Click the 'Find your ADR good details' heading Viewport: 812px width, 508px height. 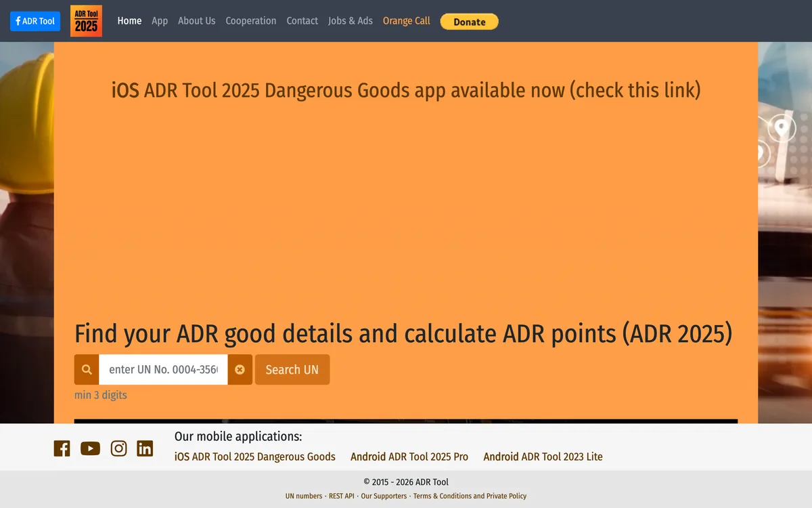tap(403, 334)
